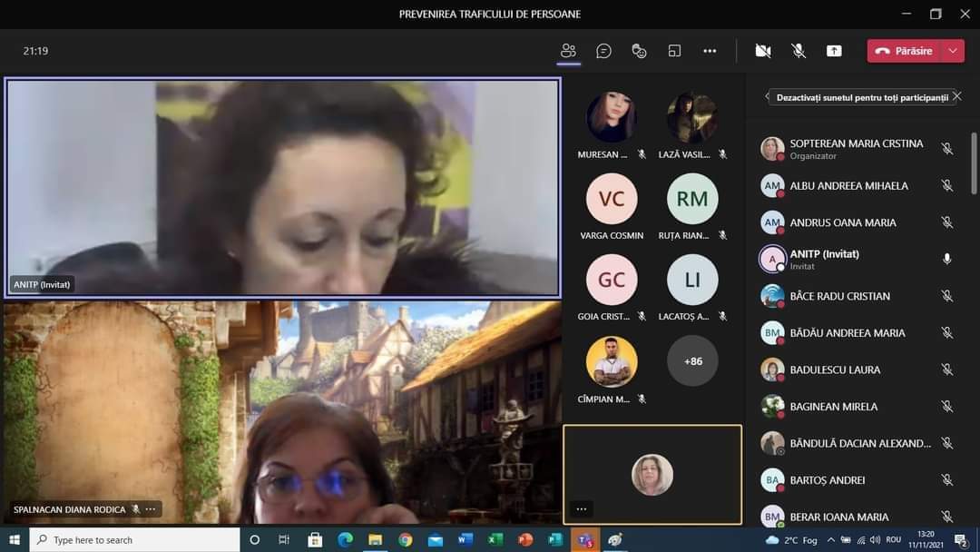The height and width of the screenshot is (552, 980).
Task: Open the reactions icon in toolbar
Action: pyautogui.click(x=639, y=51)
